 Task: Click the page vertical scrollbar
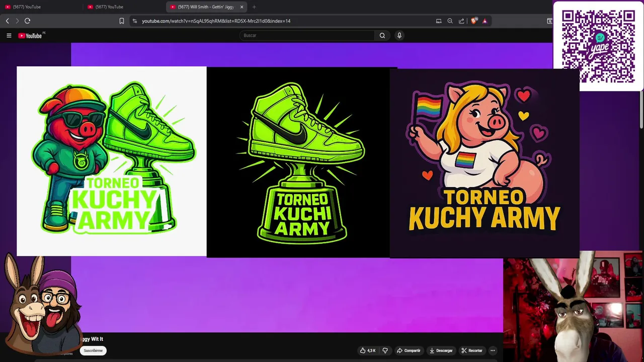coord(641,111)
